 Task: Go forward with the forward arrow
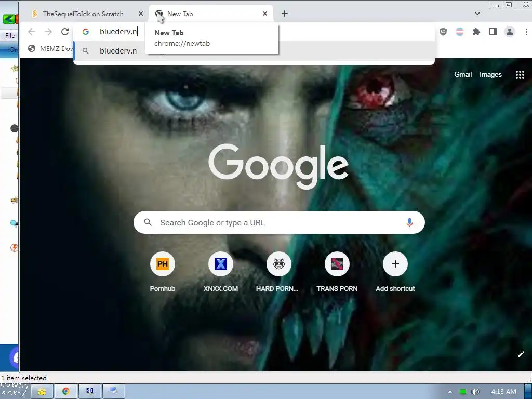[48, 32]
